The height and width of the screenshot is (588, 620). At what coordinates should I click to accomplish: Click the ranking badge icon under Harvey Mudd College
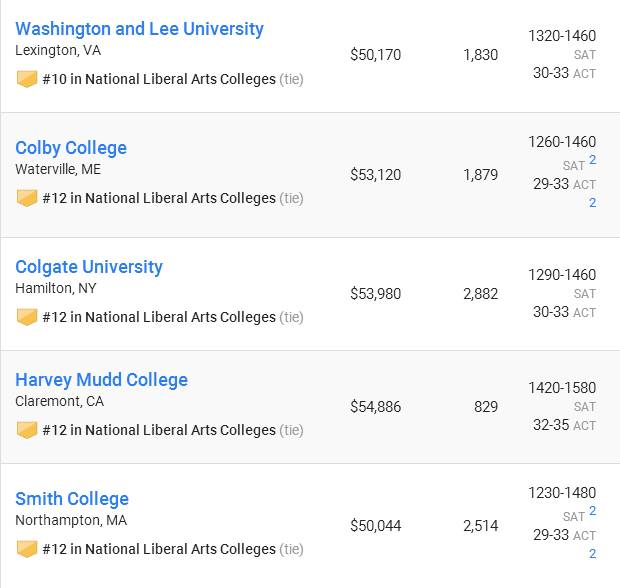pos(27,430)
